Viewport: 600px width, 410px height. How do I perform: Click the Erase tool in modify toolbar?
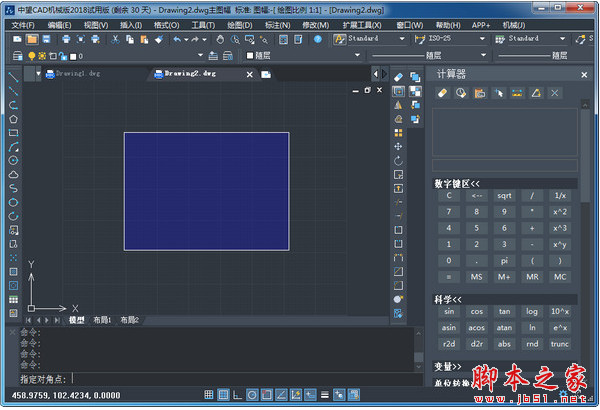coord(399,77)
